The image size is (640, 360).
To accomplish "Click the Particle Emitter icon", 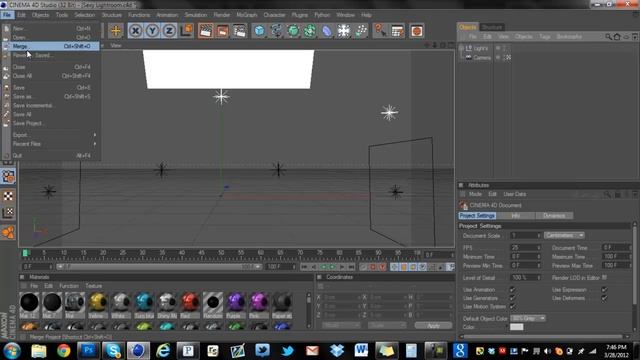I will pyautogui.click(x=361, y=31).
